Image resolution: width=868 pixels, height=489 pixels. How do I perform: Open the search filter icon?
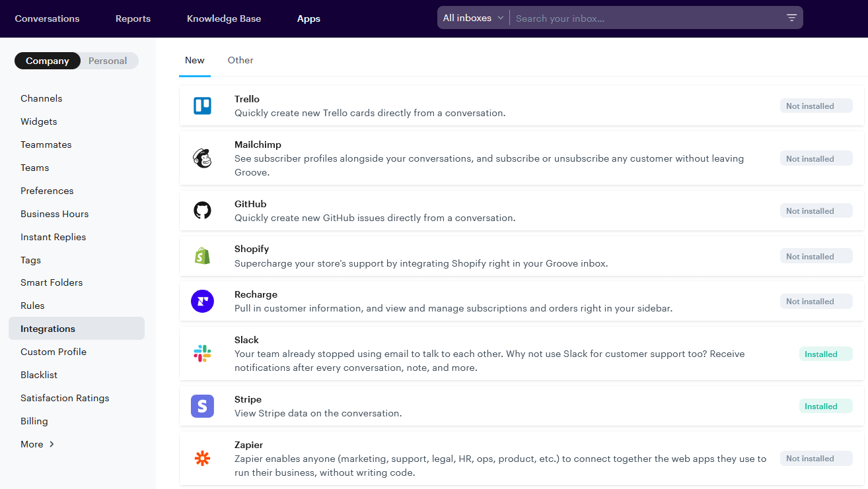pyautogui.click(x=791, y=18)
